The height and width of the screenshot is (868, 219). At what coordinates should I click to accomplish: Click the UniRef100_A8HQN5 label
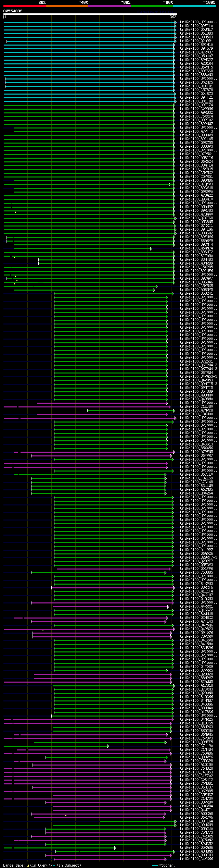click(x=196, y=851)
